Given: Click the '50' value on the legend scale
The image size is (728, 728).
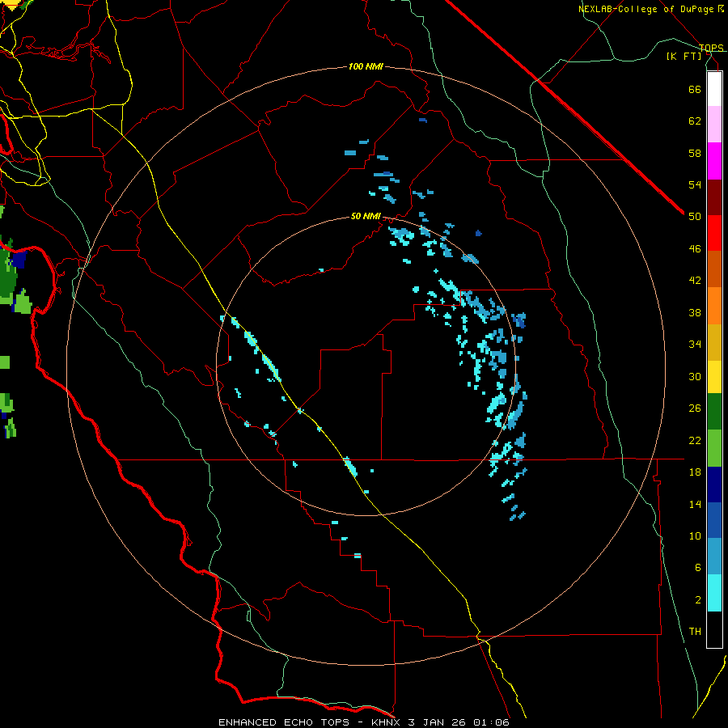Looking at the screenshot, I should coord(695,217).
